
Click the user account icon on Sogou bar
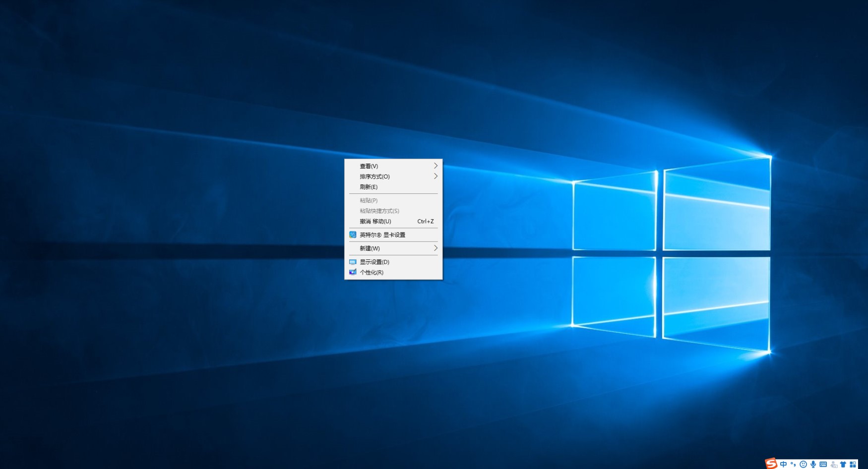(x=834, y=465)
